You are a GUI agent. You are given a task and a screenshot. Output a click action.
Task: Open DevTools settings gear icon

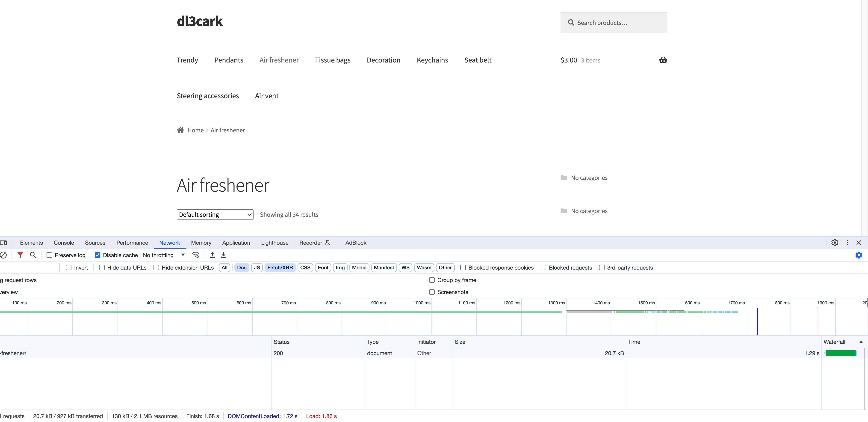pos(834,243)
